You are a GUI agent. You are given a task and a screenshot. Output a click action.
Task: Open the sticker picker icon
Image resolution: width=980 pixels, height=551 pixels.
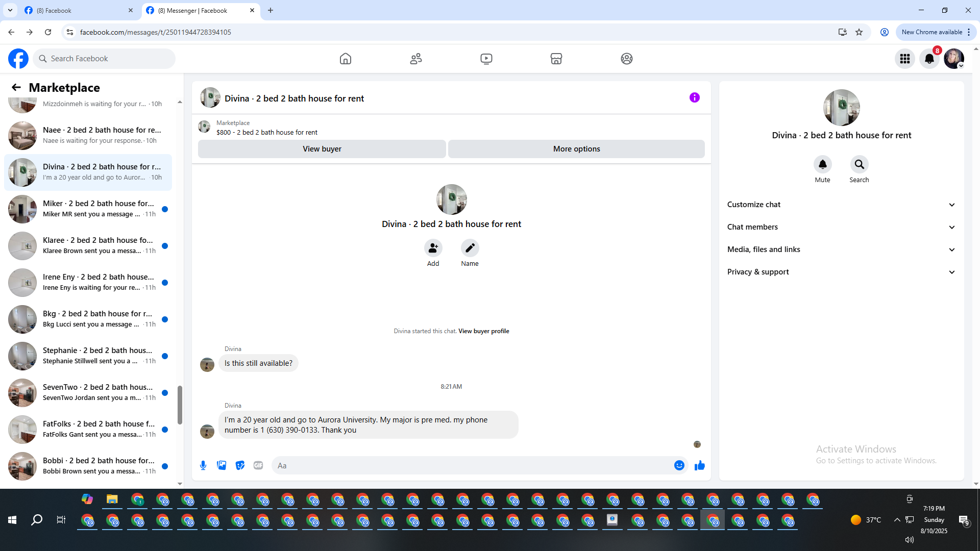point(240,465)
